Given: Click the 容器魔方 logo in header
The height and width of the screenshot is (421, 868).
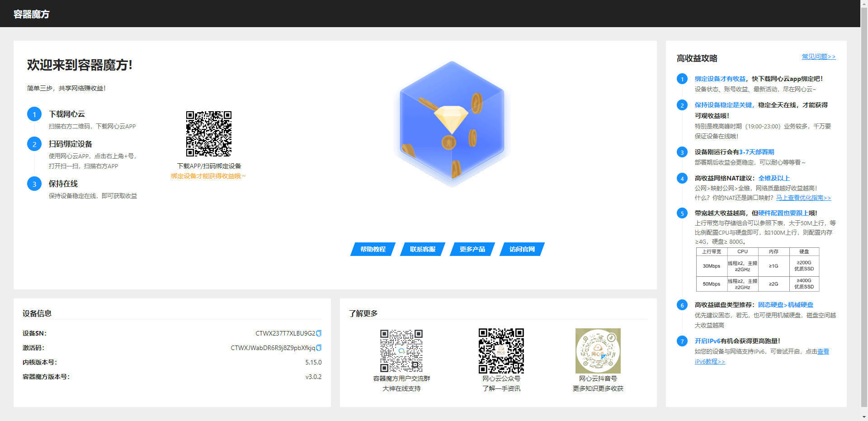Looking at the screenshot, I should pos(32,14).
